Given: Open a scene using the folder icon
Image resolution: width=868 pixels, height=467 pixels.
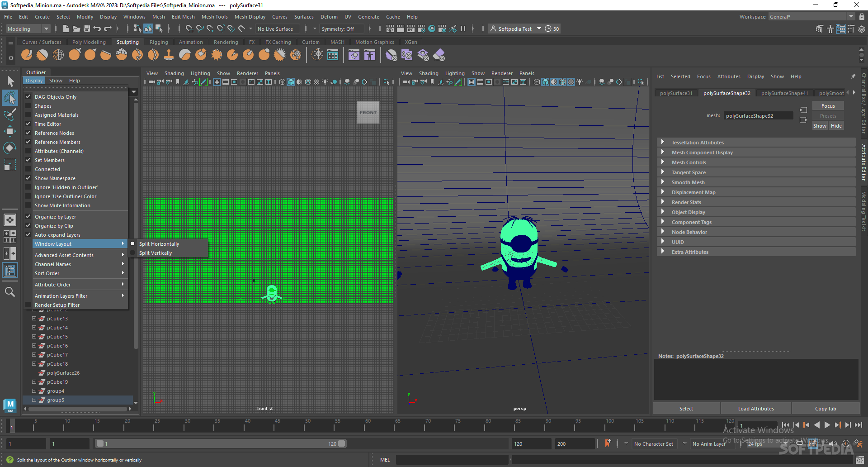Looking at the screenshot, I should point(76,29).
